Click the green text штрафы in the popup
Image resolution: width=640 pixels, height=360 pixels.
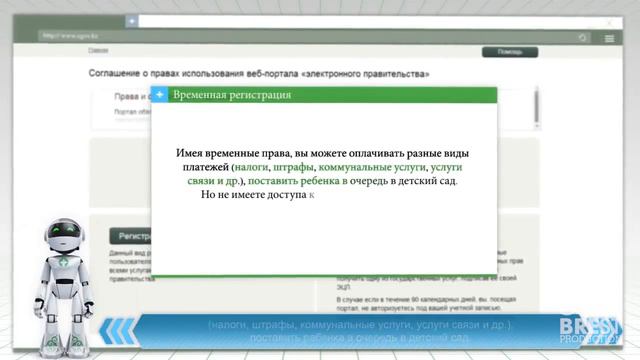(x=293, y=167)
